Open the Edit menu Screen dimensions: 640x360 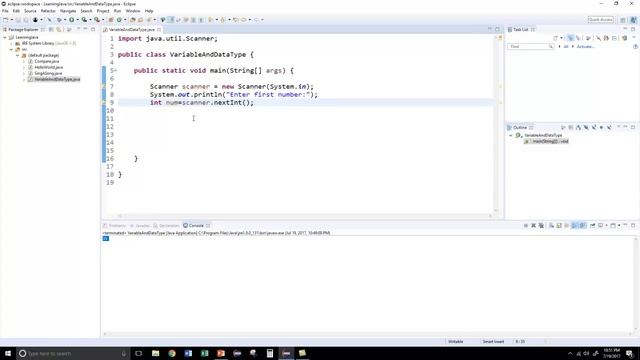(16, 11)
